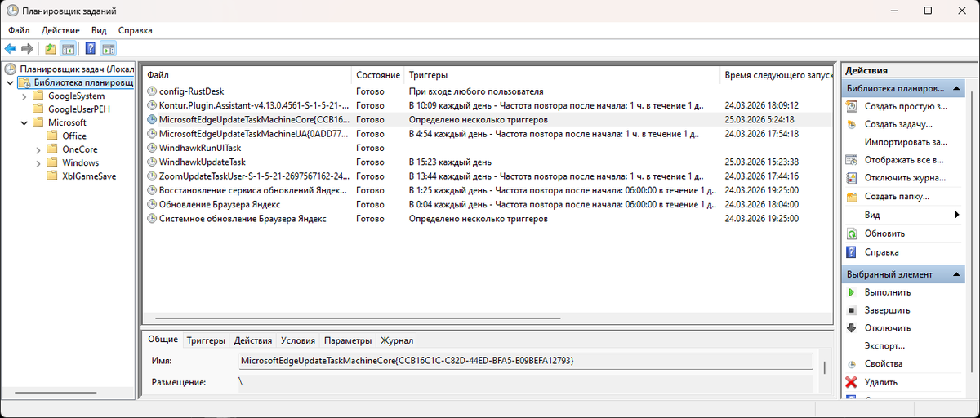Viewport: 980px width, 418px height.
Task: Expand the GoogleSystem tree node
Action: pyautogui.click(x=24, y=96)
